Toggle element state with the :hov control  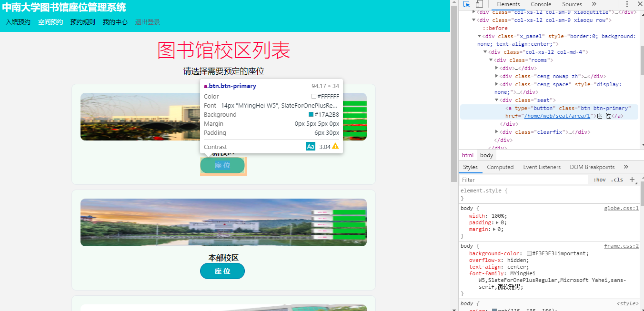(600, 180)
